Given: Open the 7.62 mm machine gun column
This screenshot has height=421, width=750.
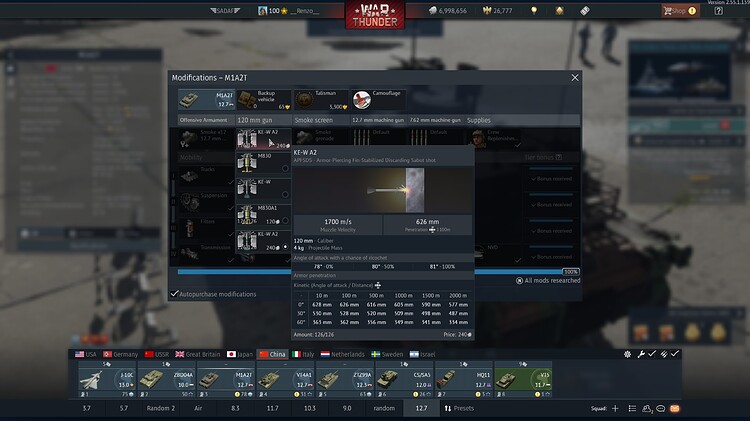Looking at the screenshot, I should [x=435, y=120].
